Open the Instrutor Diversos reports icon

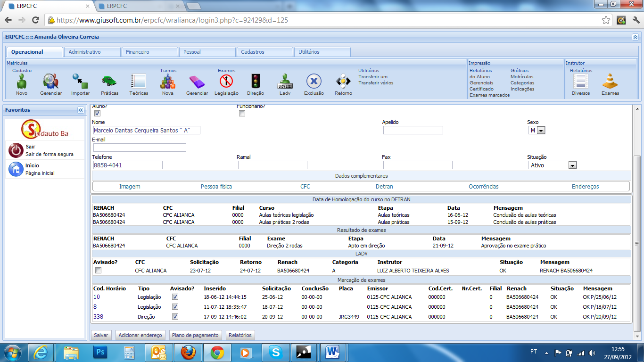[x=581, y=82]
